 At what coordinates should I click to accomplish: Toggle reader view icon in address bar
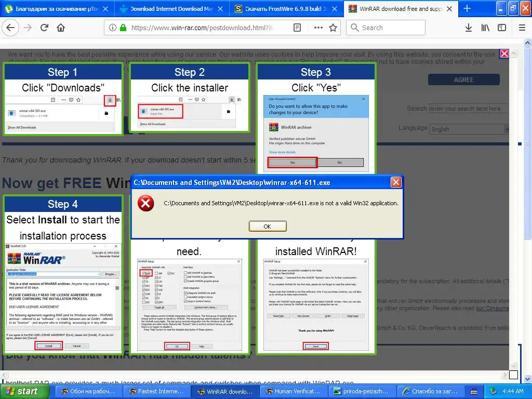(x=297, y=28)
